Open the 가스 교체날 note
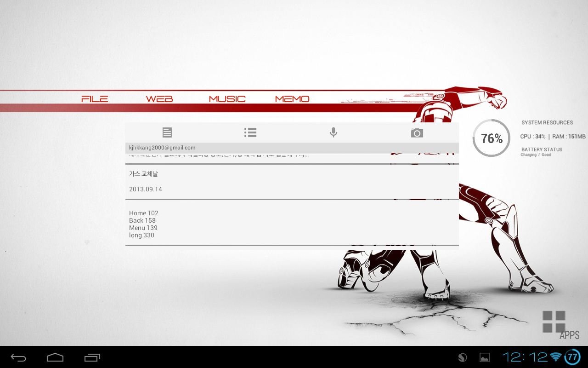 pyautogui.click(x=292, y=182)
